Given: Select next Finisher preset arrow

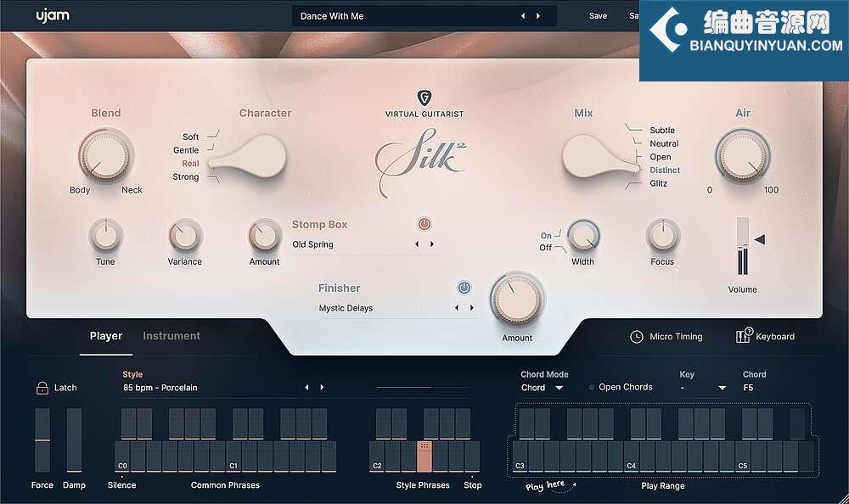Looking at the screenshot, I should [x=471, y=307].
